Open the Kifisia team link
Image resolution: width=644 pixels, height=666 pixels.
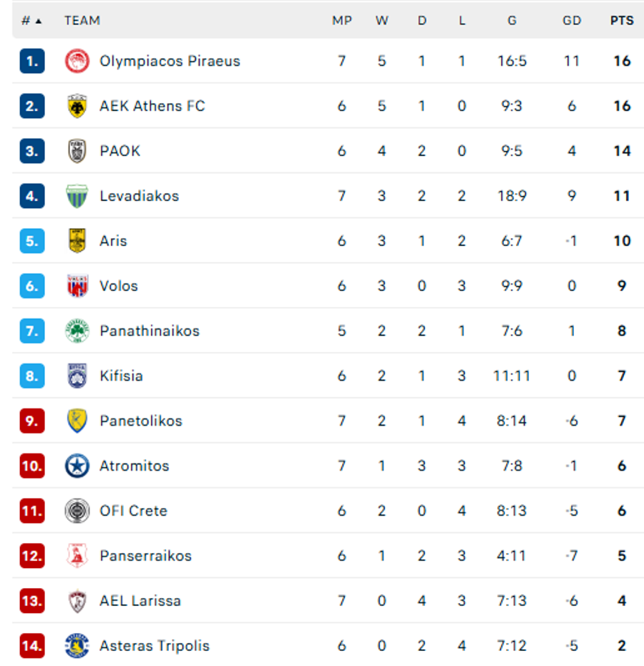click(x=121, y=376)
